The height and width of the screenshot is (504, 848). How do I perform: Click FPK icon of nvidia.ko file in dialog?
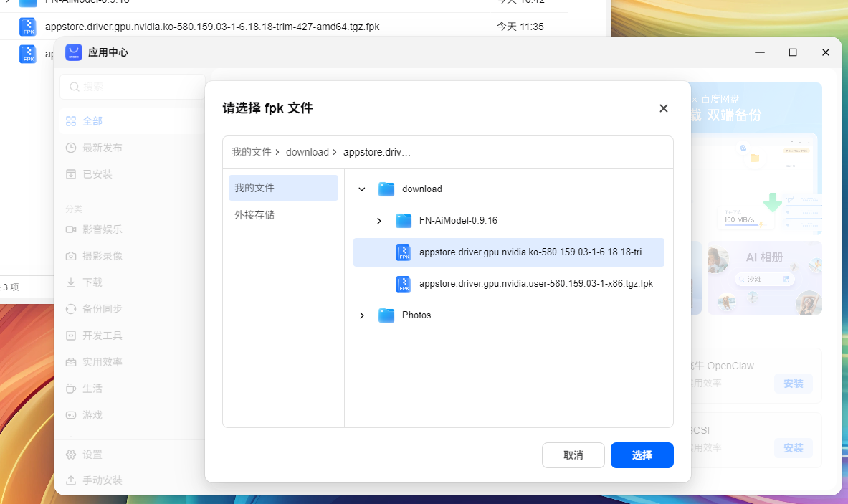(x=404, y=252)
